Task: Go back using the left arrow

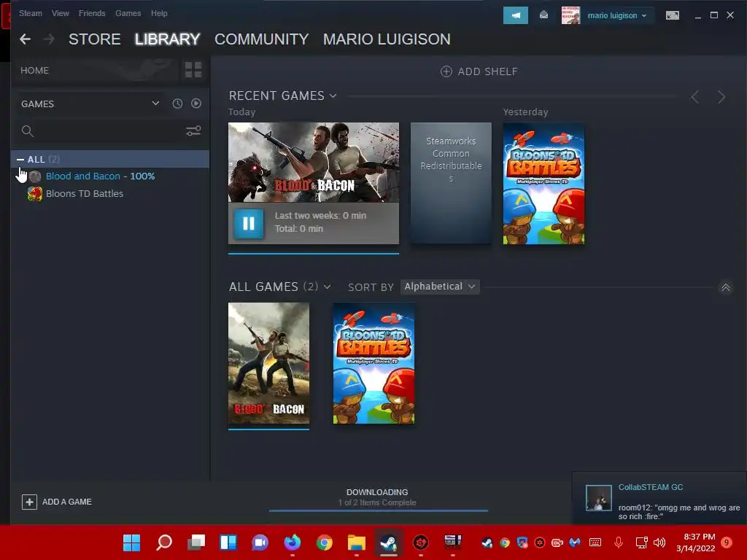Action: coord(26,39)
